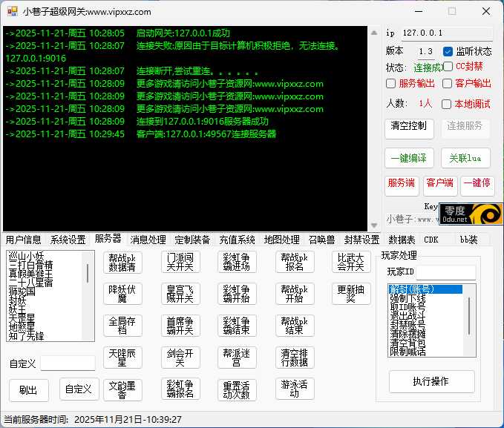Select the CDK tab

(431, 240)
